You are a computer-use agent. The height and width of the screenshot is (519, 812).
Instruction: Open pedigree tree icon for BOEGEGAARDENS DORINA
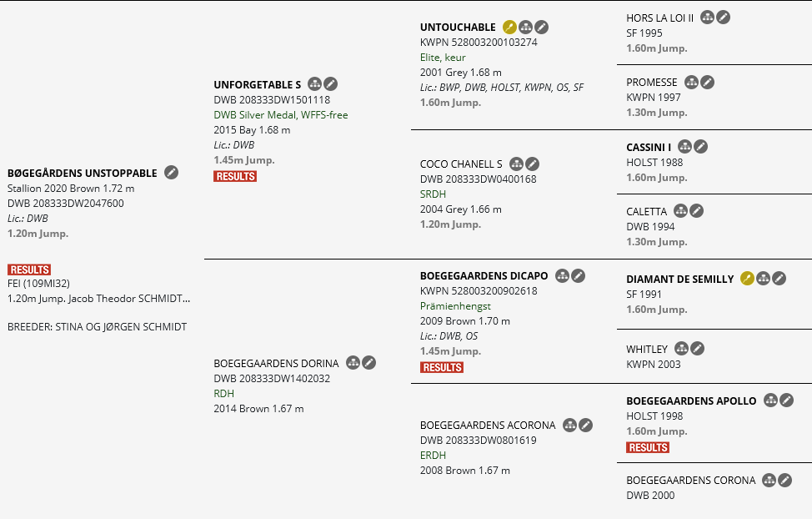point(353,363)
